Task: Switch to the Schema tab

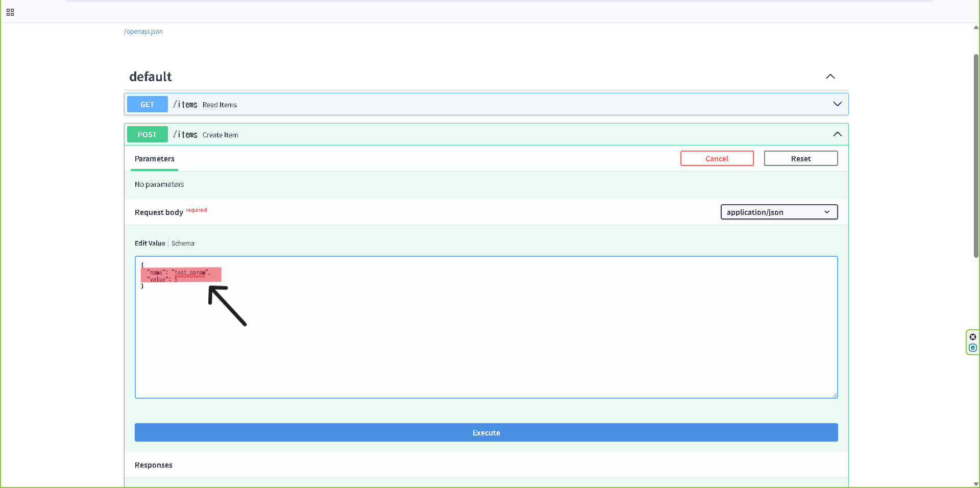Action: pos(183,243)
